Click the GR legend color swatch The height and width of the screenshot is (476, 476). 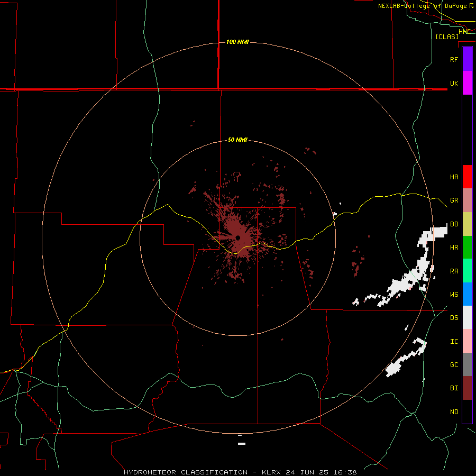tap(467, 200)
